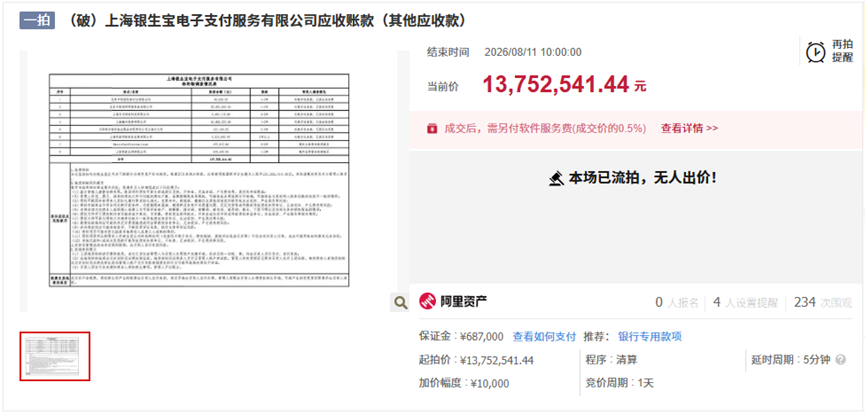Click the 一拍 tag beside the title
This screenshot has height=414, width=865.
pyautogui.click(x=37, y=20)
